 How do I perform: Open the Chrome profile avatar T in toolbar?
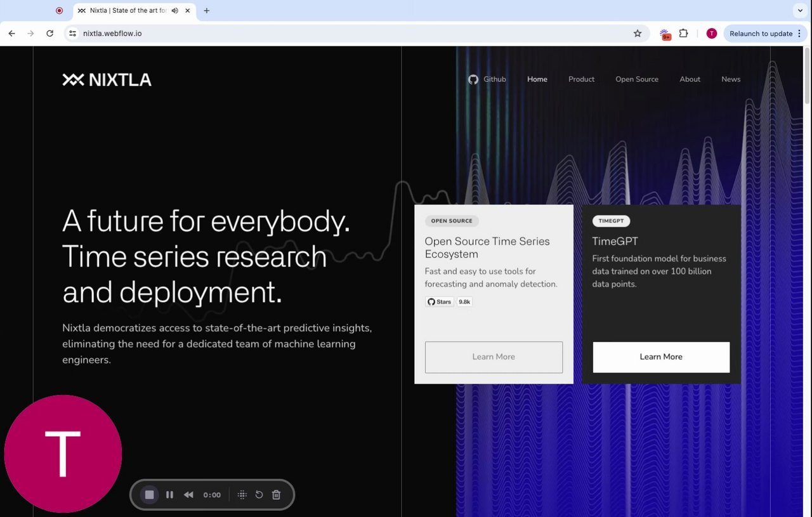(x=712, y=34)
